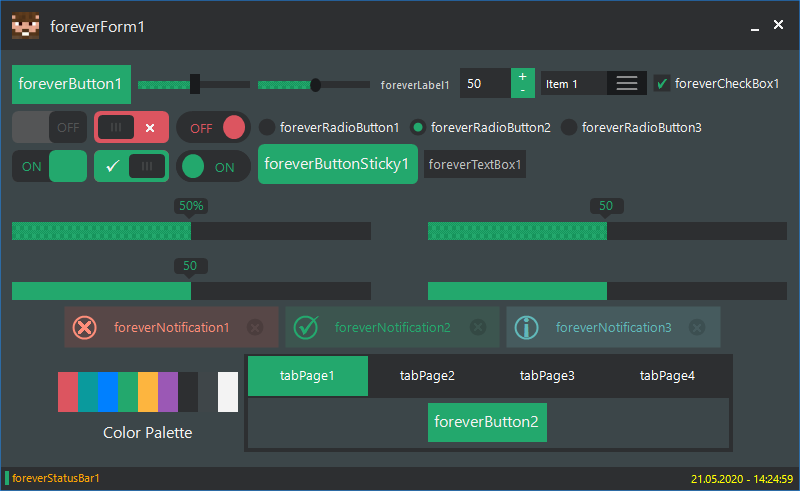Pick the orange swatch in Color Palette
Image resolution: width=800 pixels, height=491 pixels.
click(148, 392)
